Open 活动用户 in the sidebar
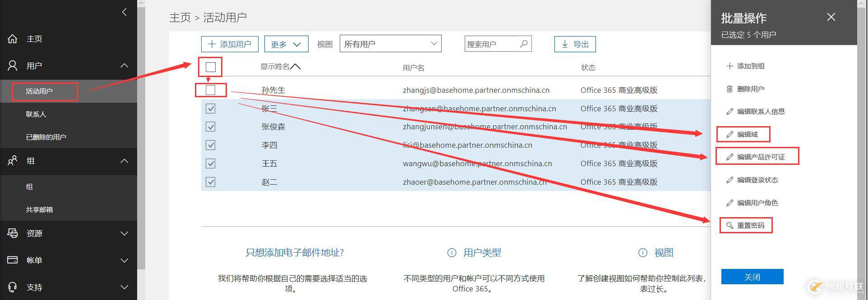The image size is (868, 300). click(39, 91)
